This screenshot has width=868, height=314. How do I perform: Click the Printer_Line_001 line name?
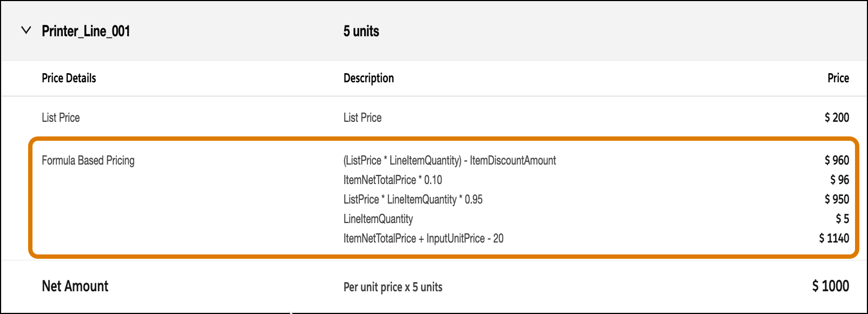coord(86,31)
